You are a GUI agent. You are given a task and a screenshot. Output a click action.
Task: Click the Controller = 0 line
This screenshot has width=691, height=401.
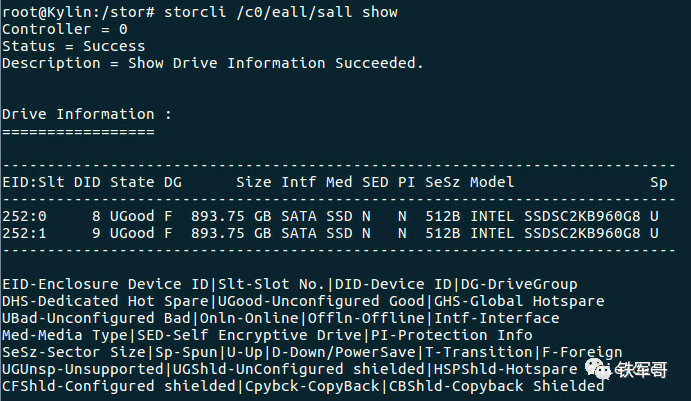pyautogui.click(x=65, y=30)
